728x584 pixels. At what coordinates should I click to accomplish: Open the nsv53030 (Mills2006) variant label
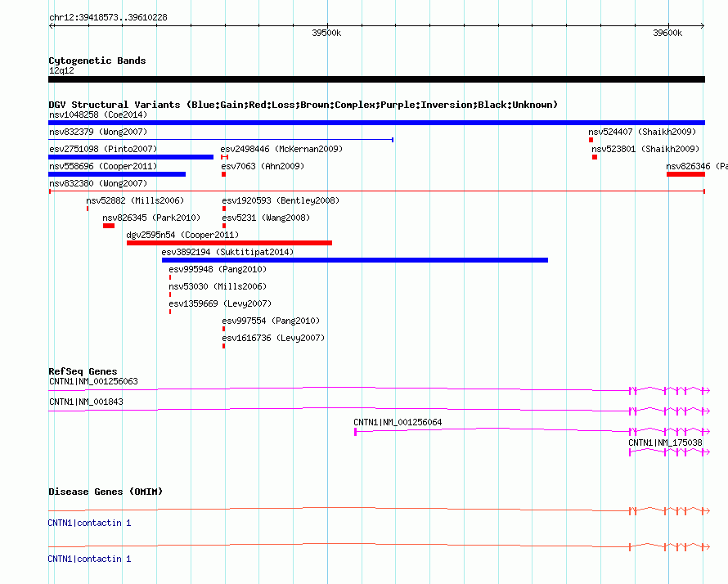[218, 286]
